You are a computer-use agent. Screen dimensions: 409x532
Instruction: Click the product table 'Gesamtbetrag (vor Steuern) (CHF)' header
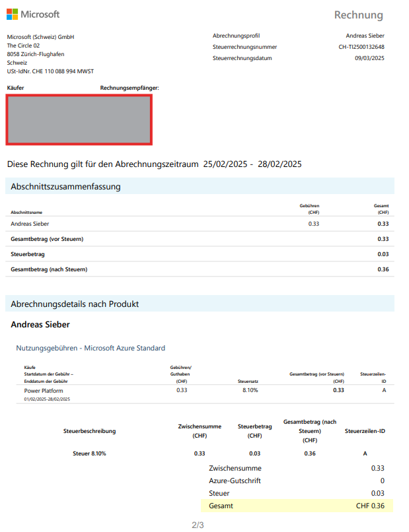pyautogui.click(x=317, y=378)
